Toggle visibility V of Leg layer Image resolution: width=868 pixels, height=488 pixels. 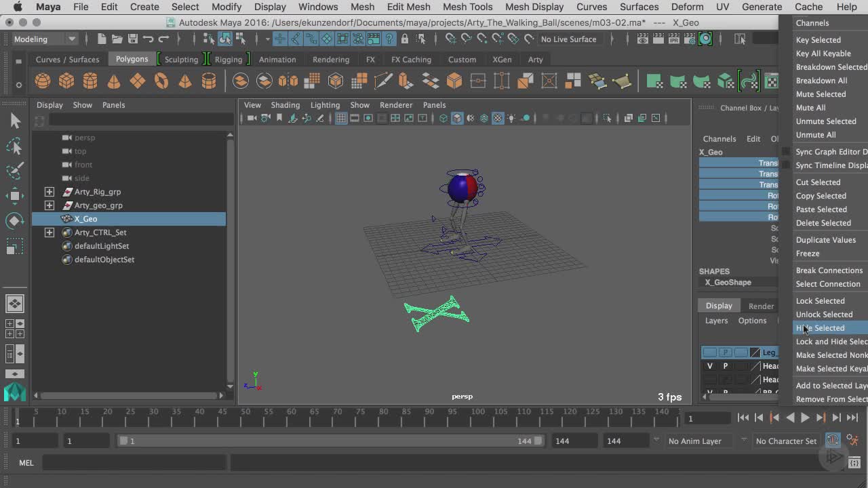(710, 352)
